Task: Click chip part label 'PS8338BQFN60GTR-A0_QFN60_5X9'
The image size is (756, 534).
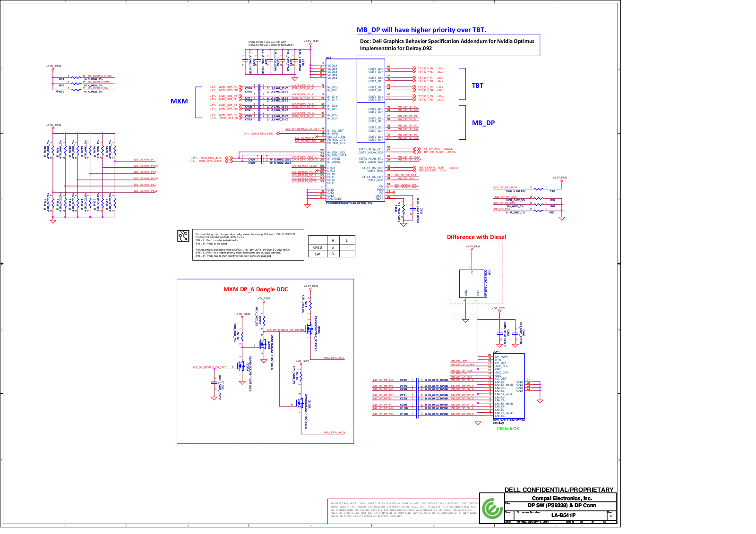Action: click(349, 203)
